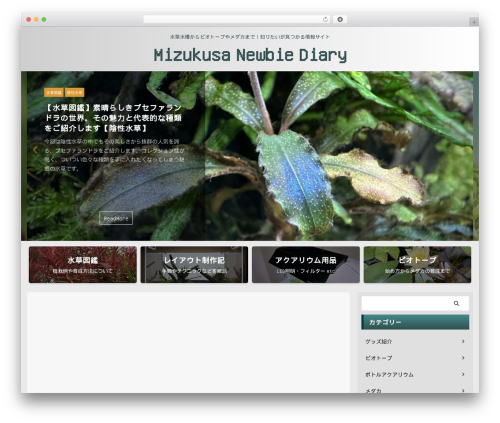Open a new browser tab with plus

(x=474, y=22)
